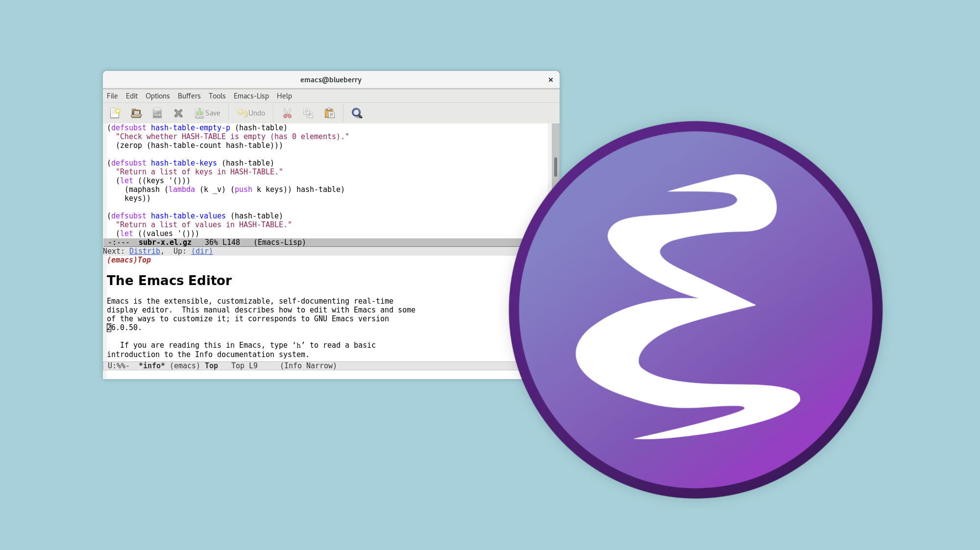The image size is (980, 550).
Task: Click subr-x.el.gz buffer name in mode line
Action: pos(165,242)
